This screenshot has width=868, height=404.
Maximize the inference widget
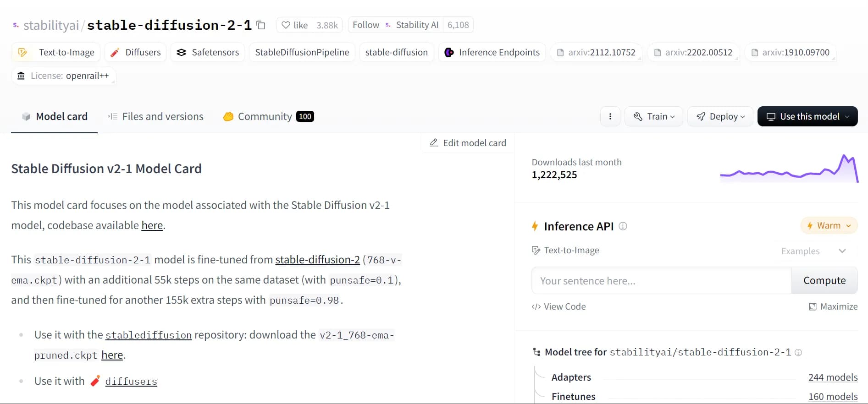pos(833,306)
